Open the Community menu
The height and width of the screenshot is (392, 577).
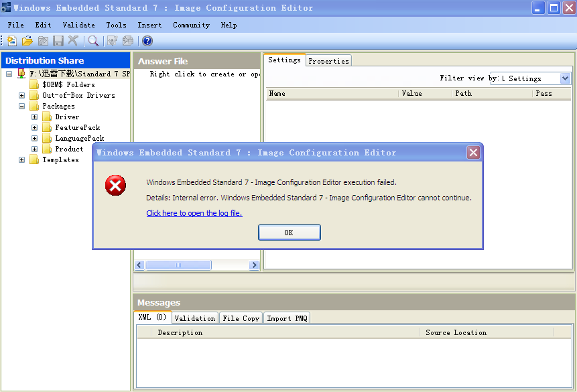pyautogui.click(x=192, y=25)
